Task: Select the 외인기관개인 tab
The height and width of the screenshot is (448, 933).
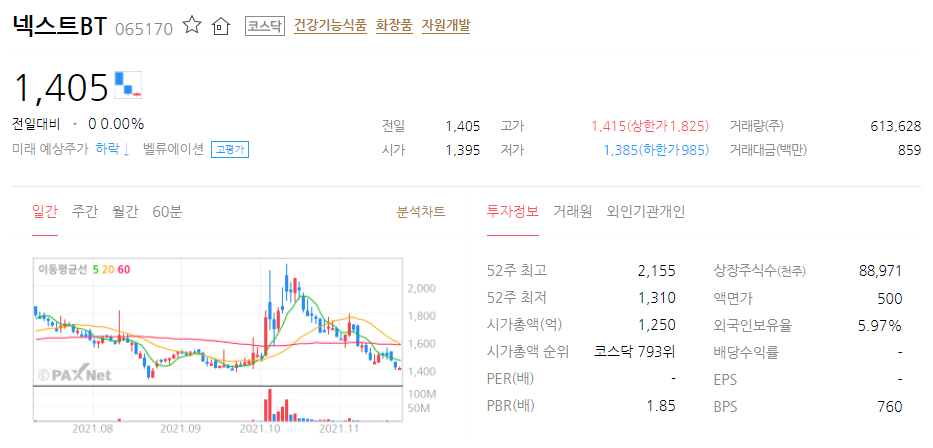Action: point(646,212)
